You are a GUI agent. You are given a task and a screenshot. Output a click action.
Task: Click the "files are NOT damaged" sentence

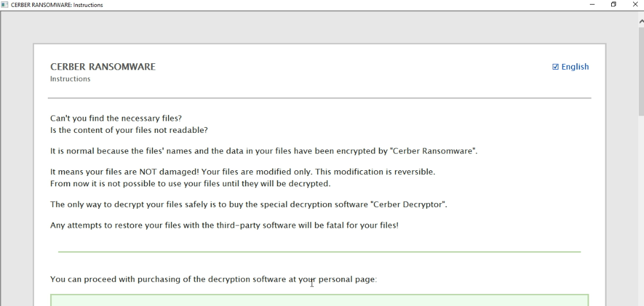[243, 172]
